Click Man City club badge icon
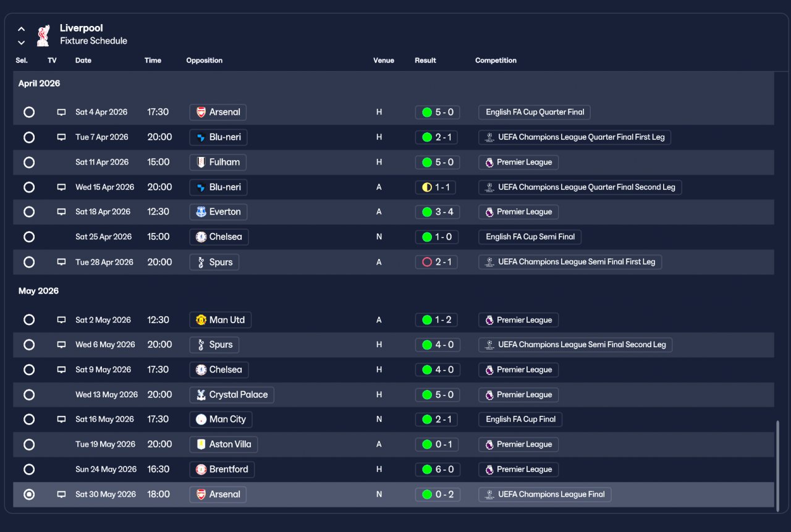791x532 pixels. click(x=201, y=420)
